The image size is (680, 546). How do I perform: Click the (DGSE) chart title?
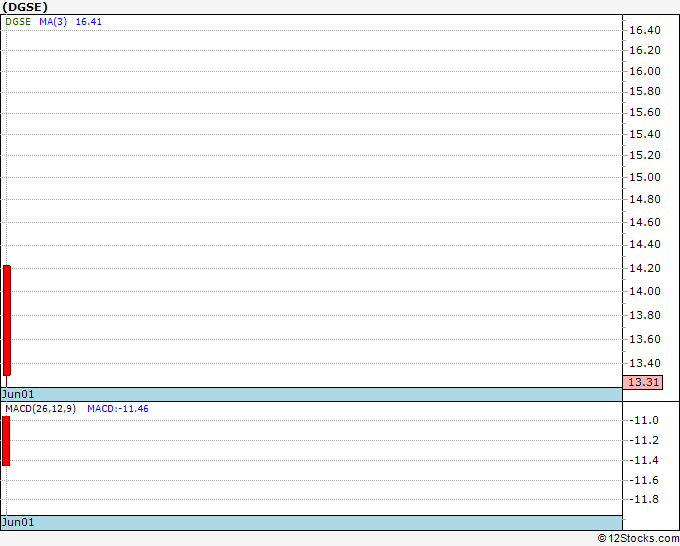point(26,6)
